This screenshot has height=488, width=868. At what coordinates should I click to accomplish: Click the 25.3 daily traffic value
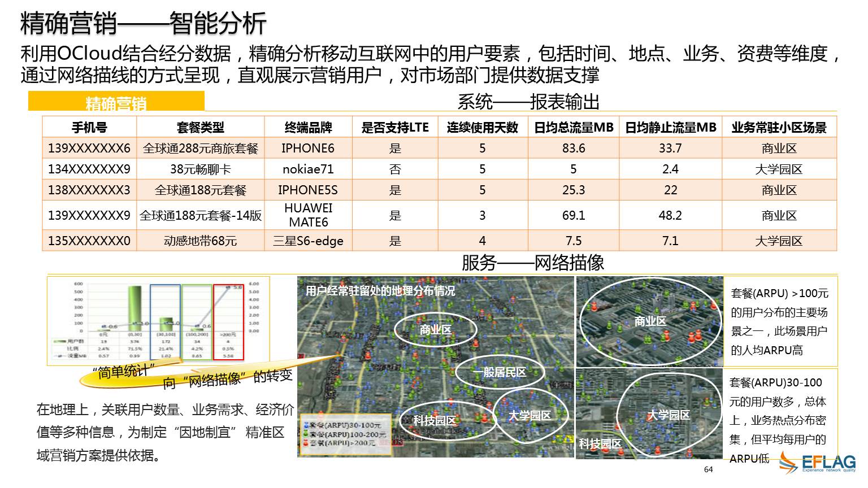coord(574,190)
